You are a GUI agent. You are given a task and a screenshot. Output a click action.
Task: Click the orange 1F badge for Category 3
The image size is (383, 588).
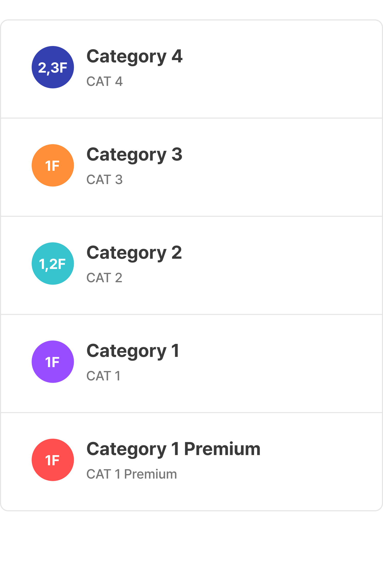click(x=53, y=165)
